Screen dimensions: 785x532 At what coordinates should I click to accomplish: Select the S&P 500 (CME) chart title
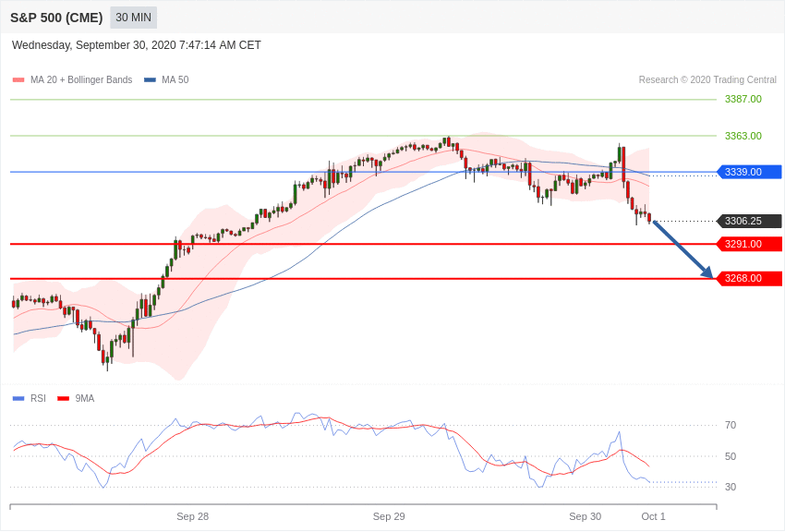click(x=56, y=18)
